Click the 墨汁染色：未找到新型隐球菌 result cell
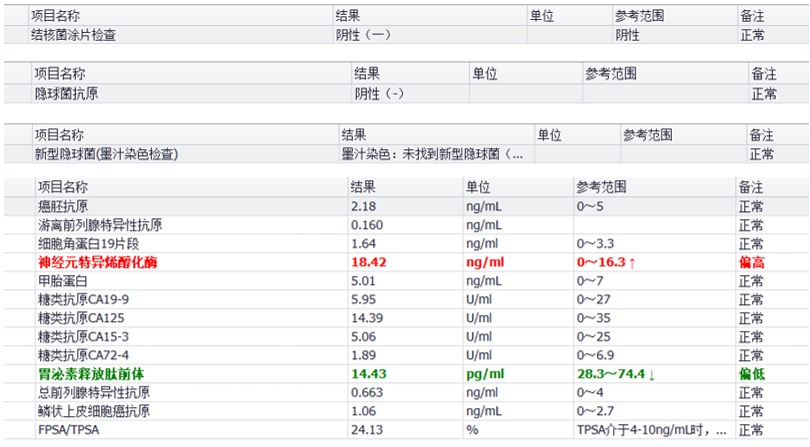The height and width of the screenshot is (447, 810). pyautogui.click(x=432, y=154)
